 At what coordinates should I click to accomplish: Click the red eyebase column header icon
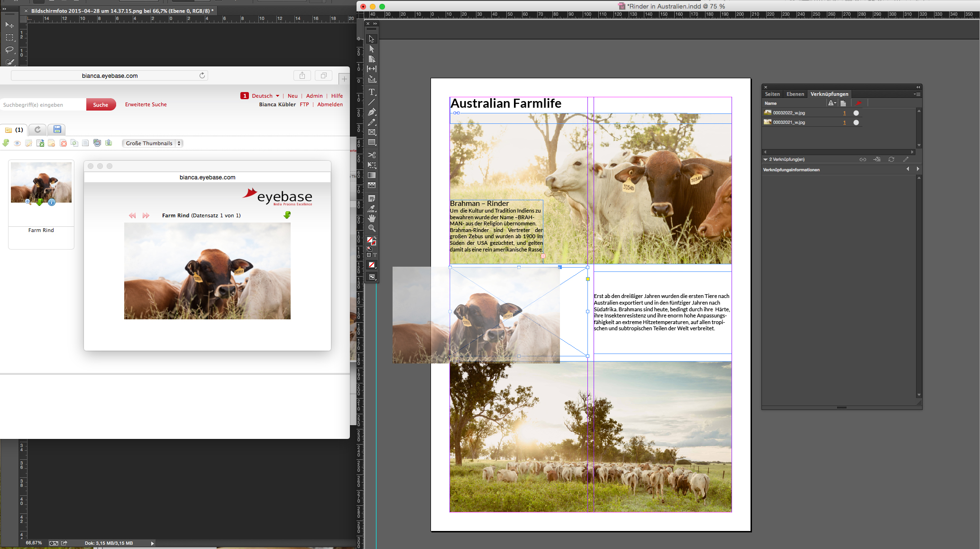pos(858,103)
